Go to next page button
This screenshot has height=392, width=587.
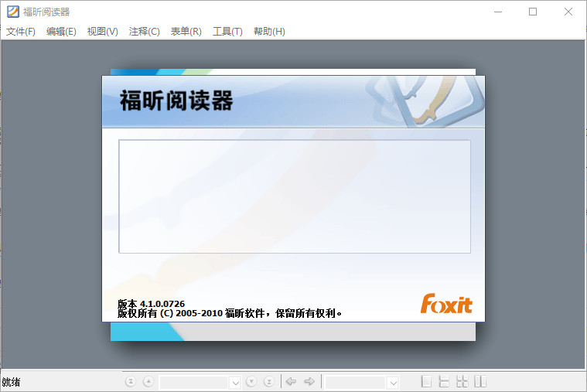[x=251, y=381]
